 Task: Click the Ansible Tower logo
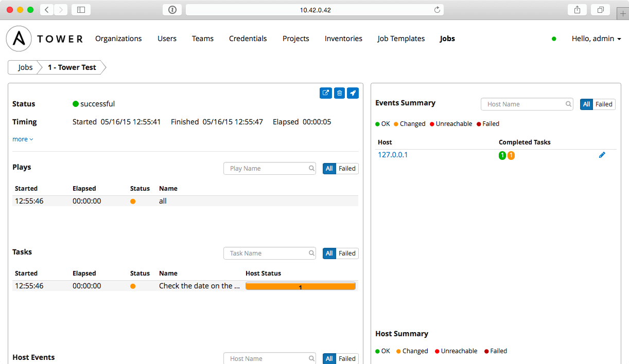(x=19, y=39)
